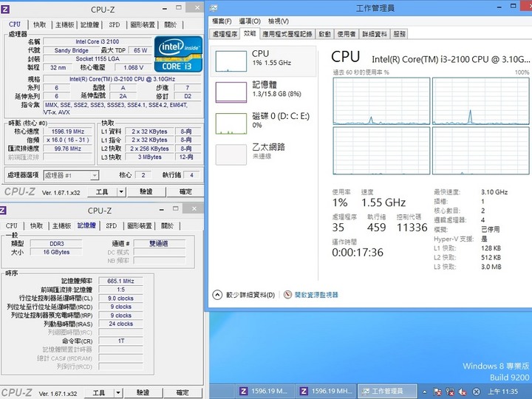This screenshot has height=399, width=532.
Task: Click name field Intel Core i3 2100
Action: pyautogui.click(x=98, y=41)
